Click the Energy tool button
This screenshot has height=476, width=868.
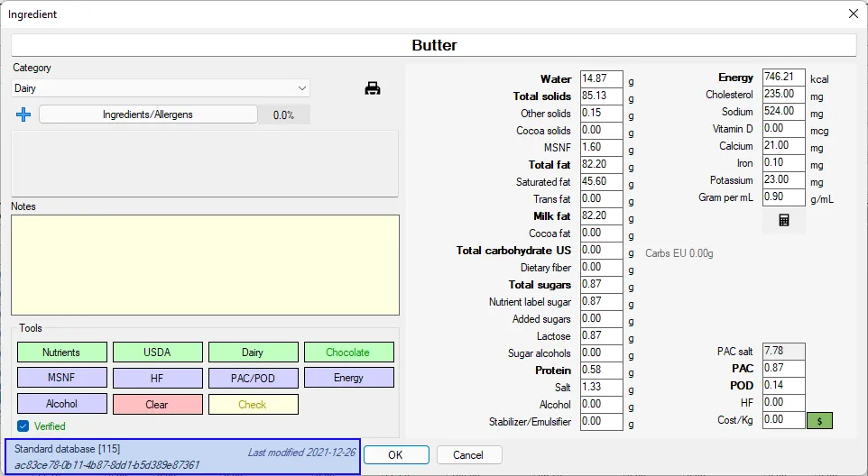pos(349,378)
